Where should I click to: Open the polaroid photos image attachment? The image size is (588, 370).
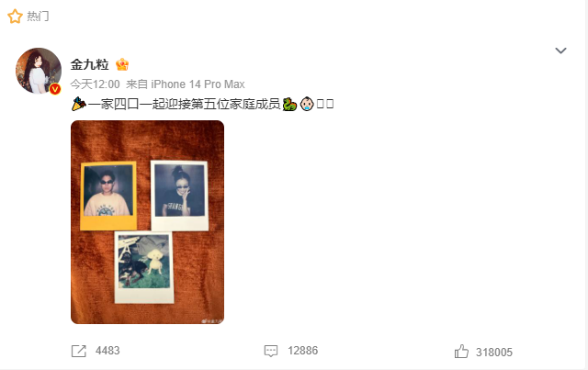pos(147,222)
